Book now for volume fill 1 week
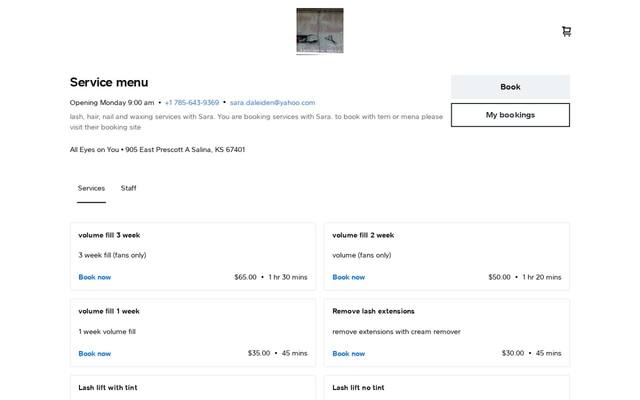Screen dimensions: 640x400 coord(95,353)
